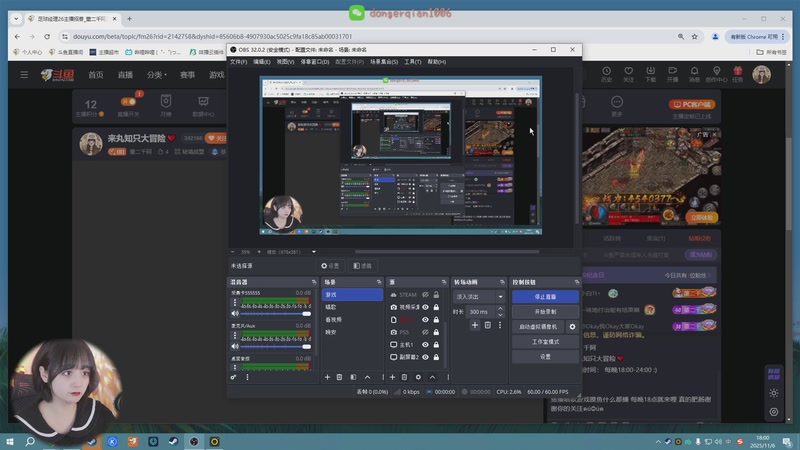Undock the 混音器 mixer panel

314,282
